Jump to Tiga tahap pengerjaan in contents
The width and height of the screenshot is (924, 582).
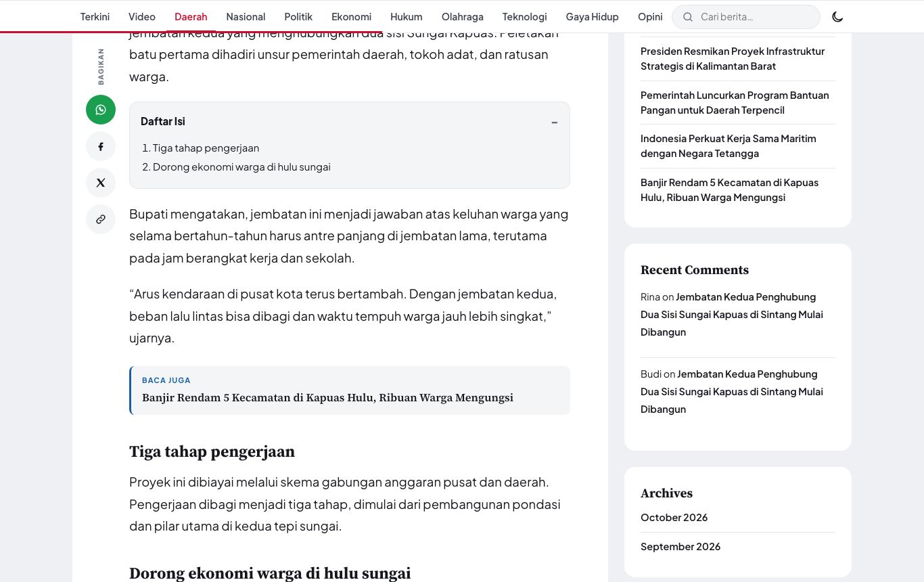[x=206, y=148]
